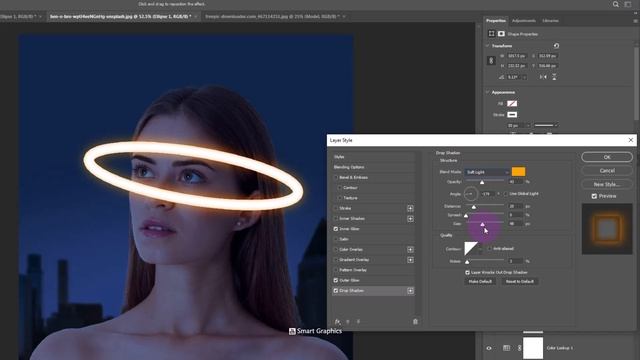The height and width of the screenshot is (360, 640).
Task: Click the Color Lookup adjustment layer icon
Action: coord(507,348)
